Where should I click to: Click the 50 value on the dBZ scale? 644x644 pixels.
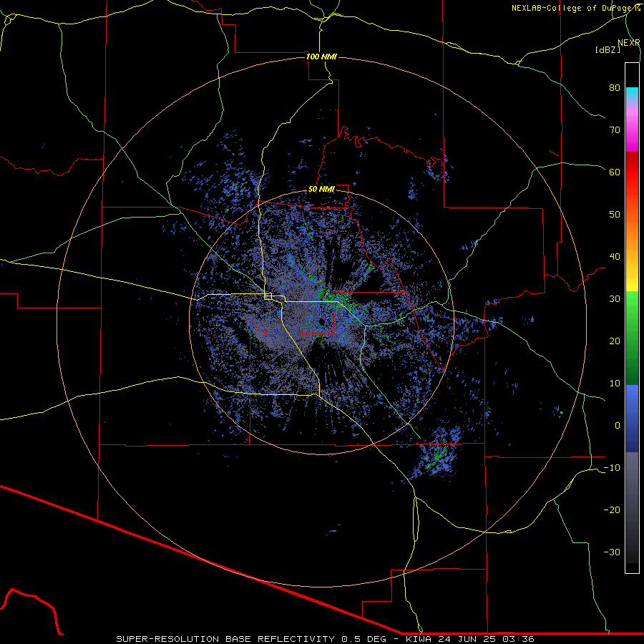tap(615, 215)
